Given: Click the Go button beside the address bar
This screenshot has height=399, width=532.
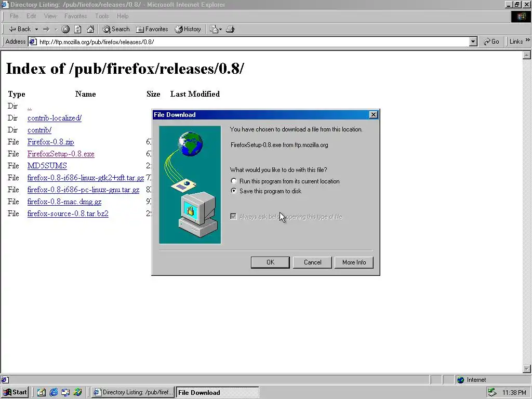Looking at the screenshot, I should (491, 42).
